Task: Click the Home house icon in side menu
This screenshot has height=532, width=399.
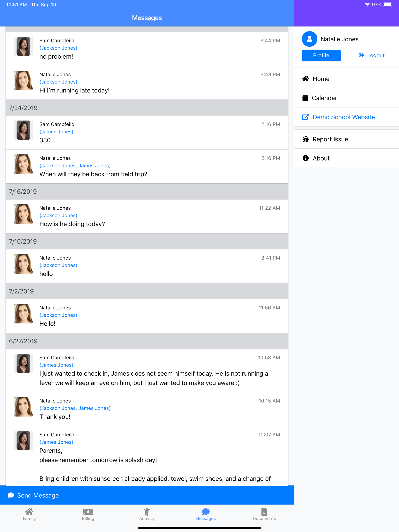Action: (x=306, y=79)
